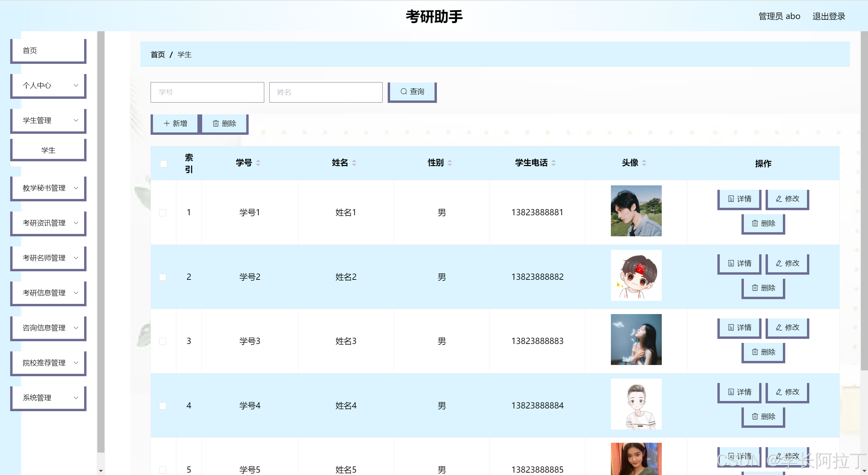Click the 修改 pencil icon for 姓名2's row
The image size is (868, 475).
pyautogui.click(x=778, y=263)
